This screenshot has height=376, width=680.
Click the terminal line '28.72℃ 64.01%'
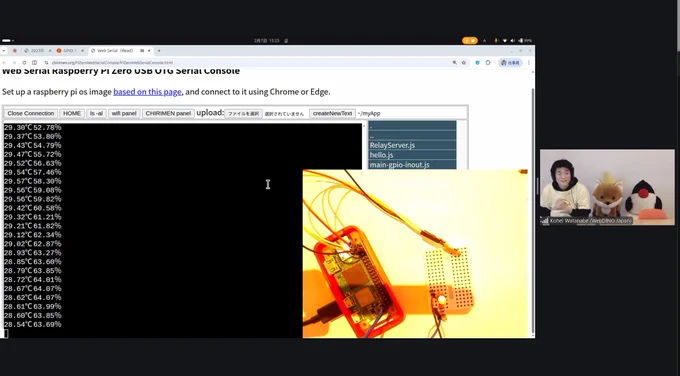tap(33, 280)
